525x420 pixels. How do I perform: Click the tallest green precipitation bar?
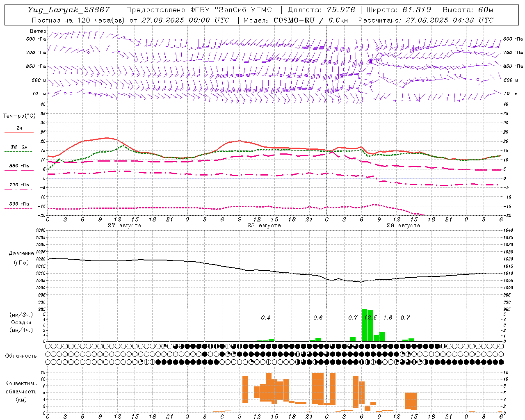coord(364,325)
